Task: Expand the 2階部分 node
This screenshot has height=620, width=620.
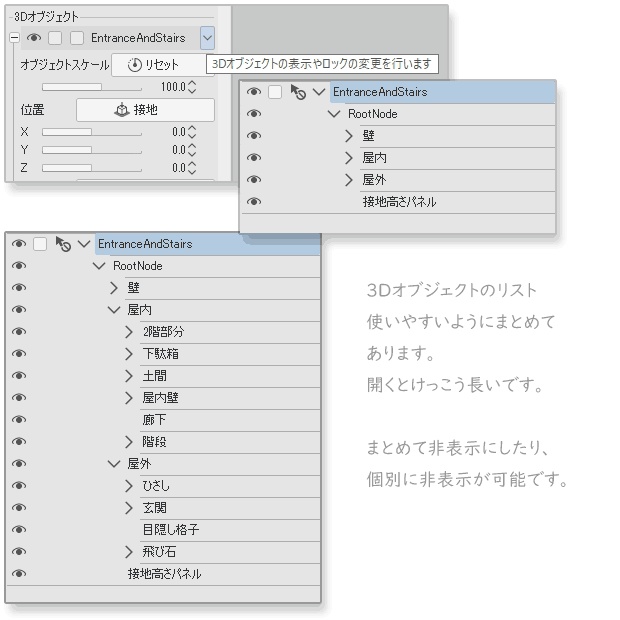Action: pos(129,332)
